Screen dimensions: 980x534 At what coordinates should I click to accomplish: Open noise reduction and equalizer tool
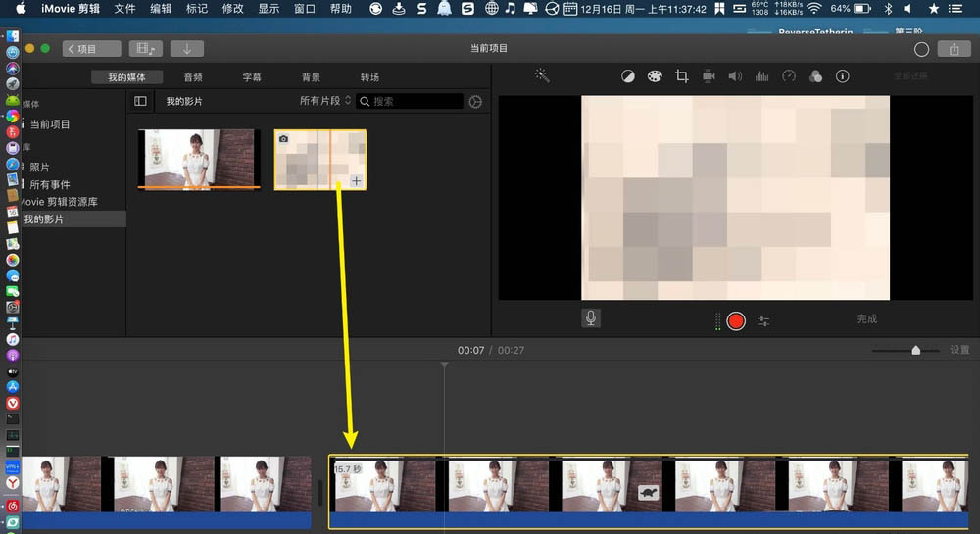[761, 76]
